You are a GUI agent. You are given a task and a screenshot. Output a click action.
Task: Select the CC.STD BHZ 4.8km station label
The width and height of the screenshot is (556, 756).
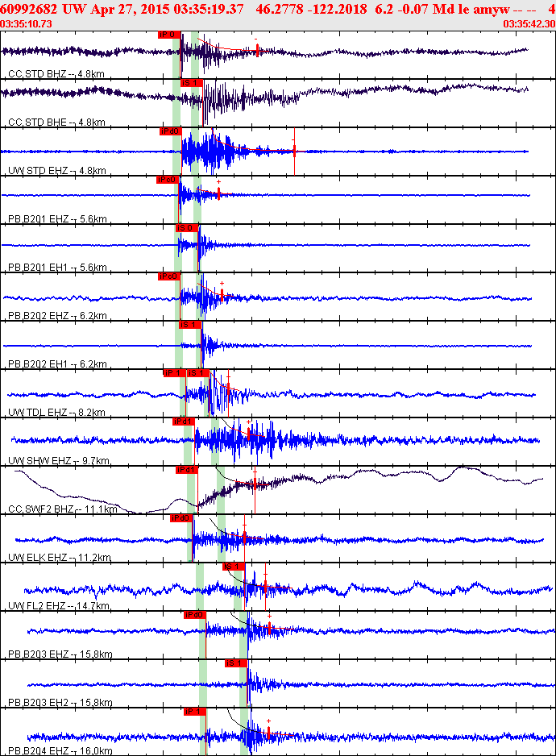[x=56, y=74]
